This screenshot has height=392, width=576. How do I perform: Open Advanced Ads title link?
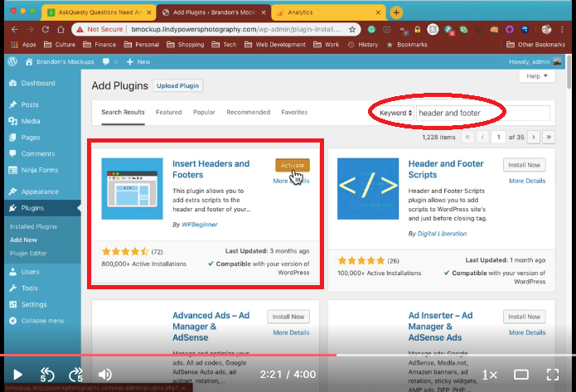click(x=211, y=327)
